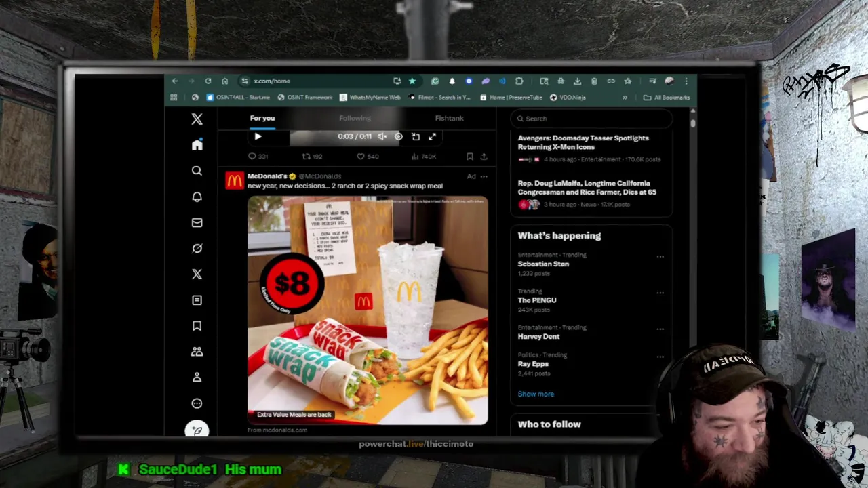Open more options for Sebastian Stan trend

[660, 257]
